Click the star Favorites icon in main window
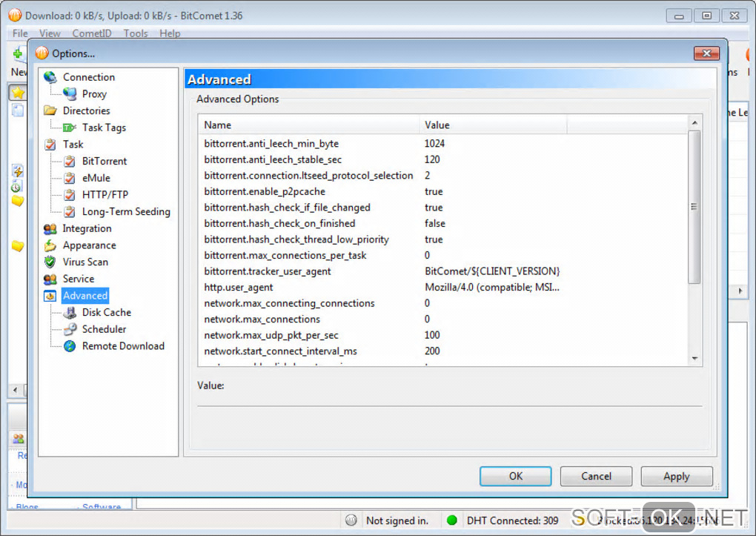 tap(18, 92)
